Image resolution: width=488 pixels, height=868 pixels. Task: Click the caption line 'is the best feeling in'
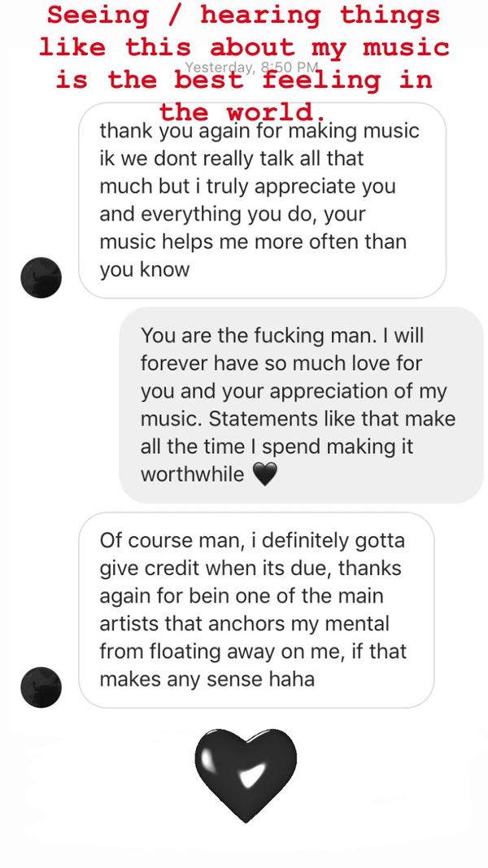(242, 80)
